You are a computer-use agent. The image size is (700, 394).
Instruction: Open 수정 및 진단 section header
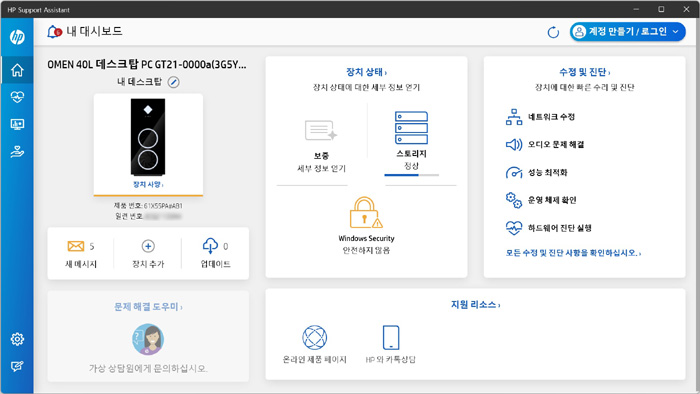pos(584,72)
